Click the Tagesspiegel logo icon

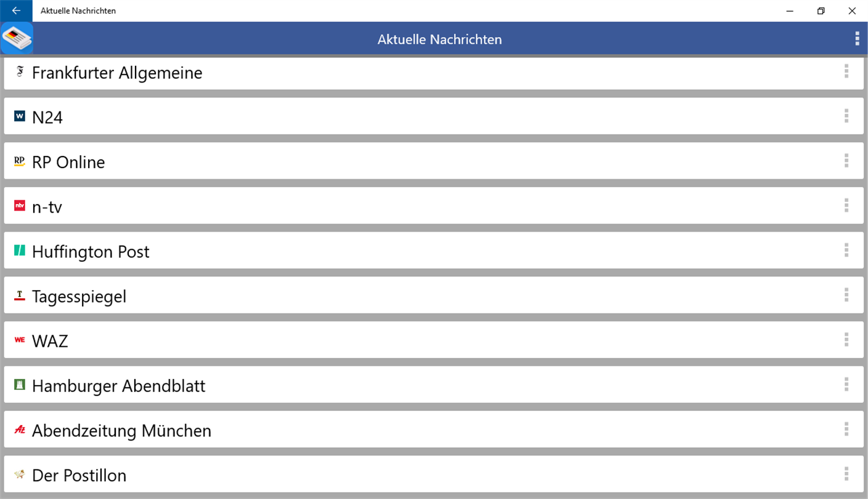[20, 296]
